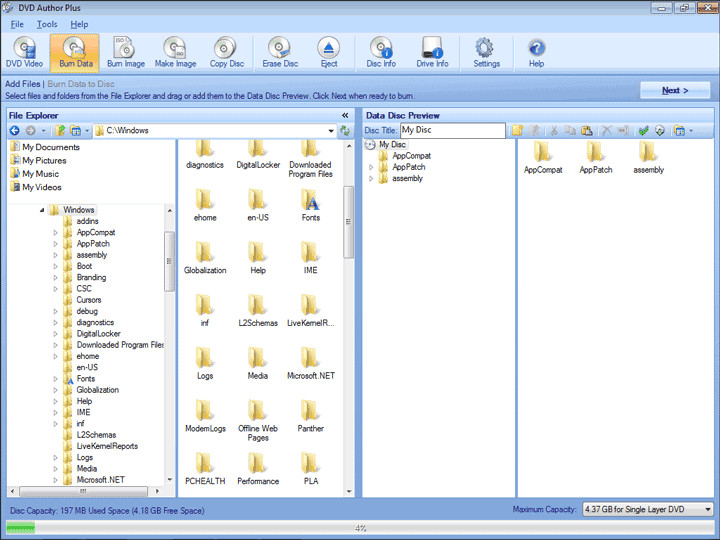Select My Pictures shortcut

39,160
